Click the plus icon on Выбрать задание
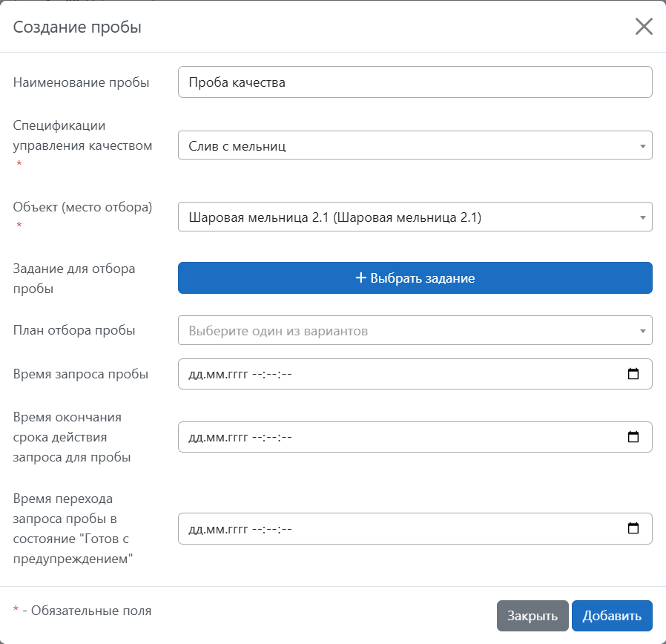The height and width of the screenshot is (644, 666). pos(361,278)
